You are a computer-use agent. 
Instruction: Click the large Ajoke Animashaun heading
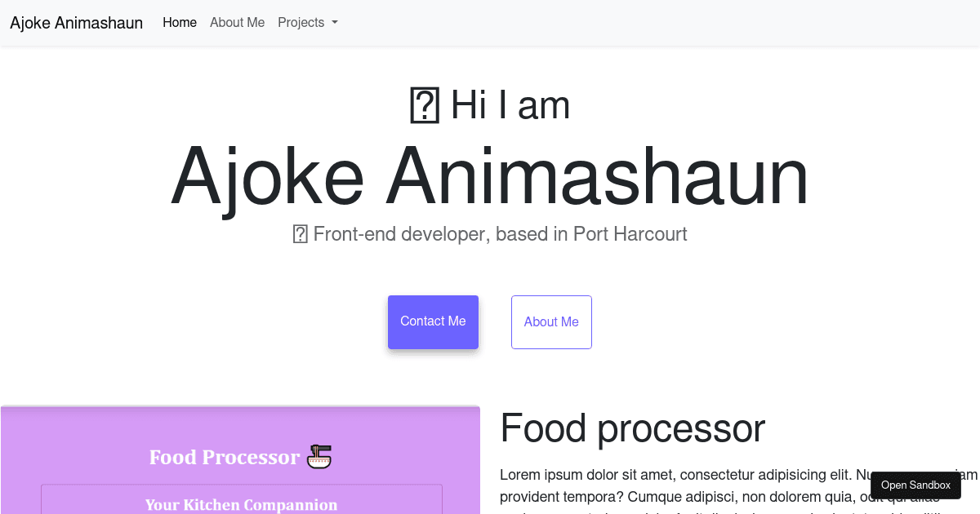pyautogui.click(x=490, y=177)
